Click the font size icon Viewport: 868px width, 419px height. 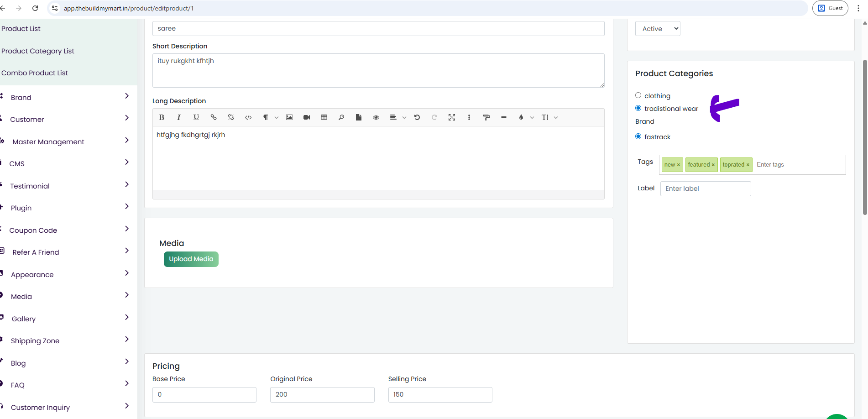pos(545,117)
